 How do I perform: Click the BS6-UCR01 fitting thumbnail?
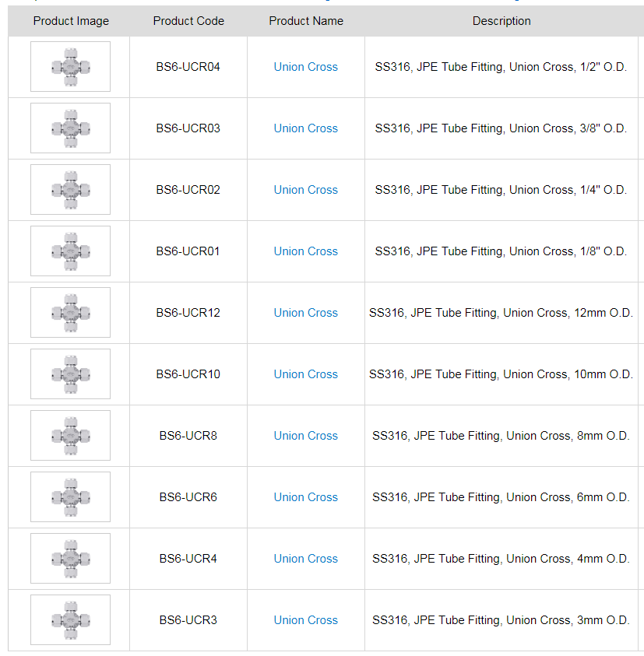[70, 251]
